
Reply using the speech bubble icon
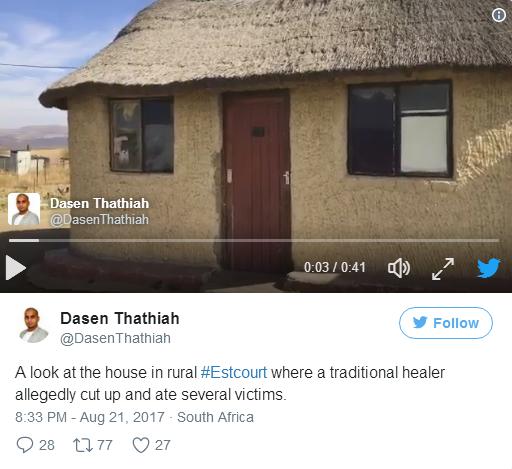click(x=25, y=445)
